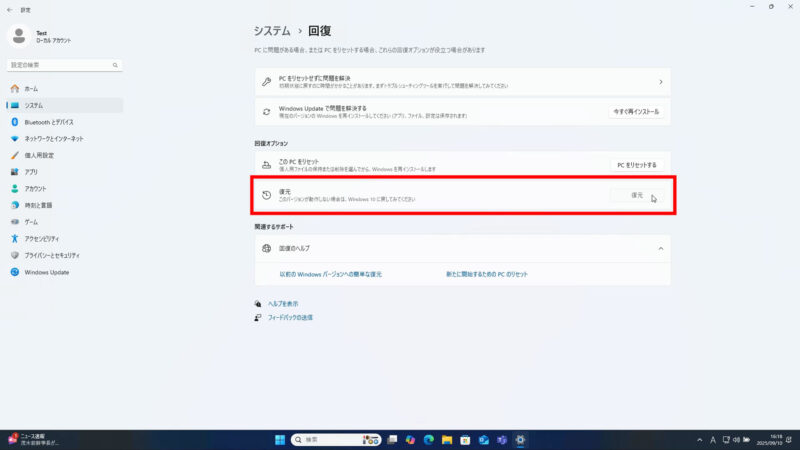The height and width of the screenshot is (450, 800).
Task: Open アカウント settings page
Action: click(x=35, y=188)
